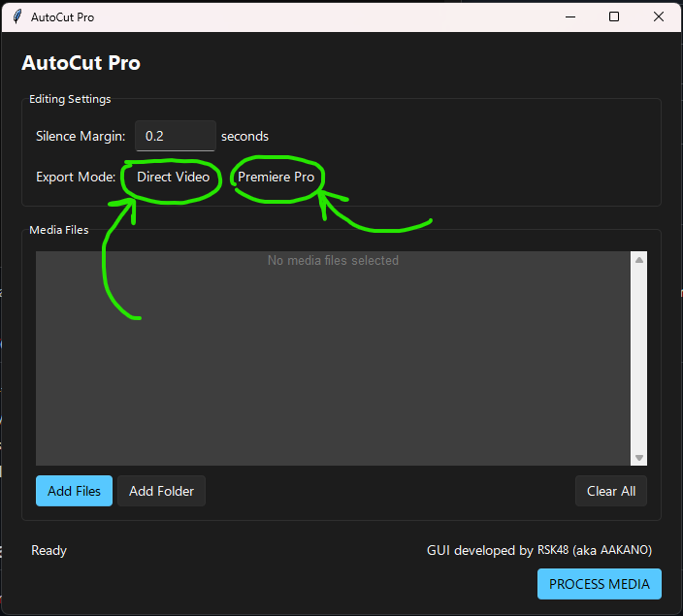
Task: Click the 'Silence Margin:' label
Action: (x=81, y=137)
